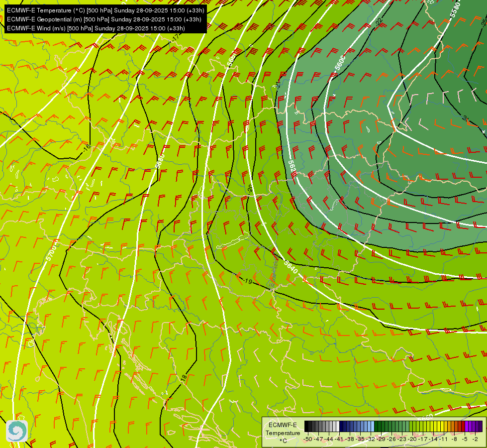
Task: Click the 5640 geopotential contour label
Action: pos(291,267)
